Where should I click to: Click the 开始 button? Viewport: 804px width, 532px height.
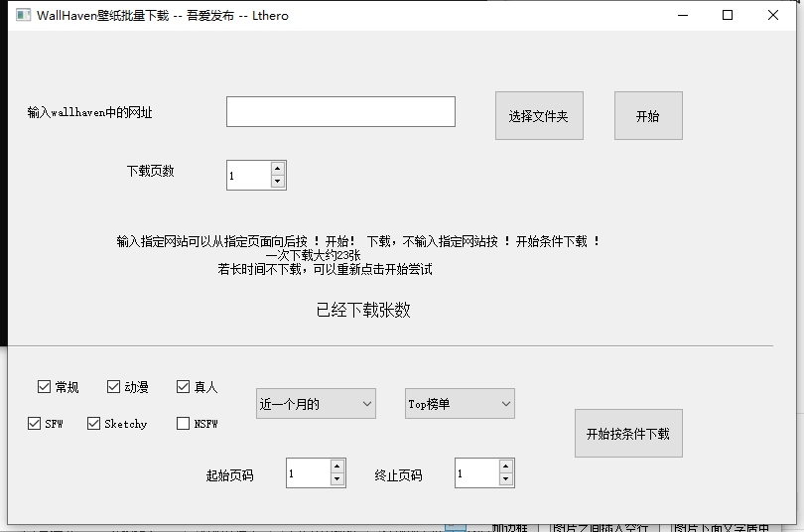tap(648, 116)
